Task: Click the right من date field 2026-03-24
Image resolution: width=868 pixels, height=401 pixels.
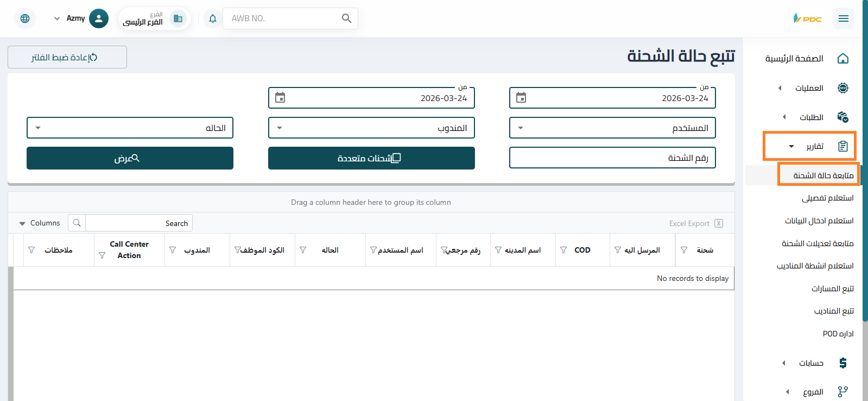Action: click(x=612, y=98)
